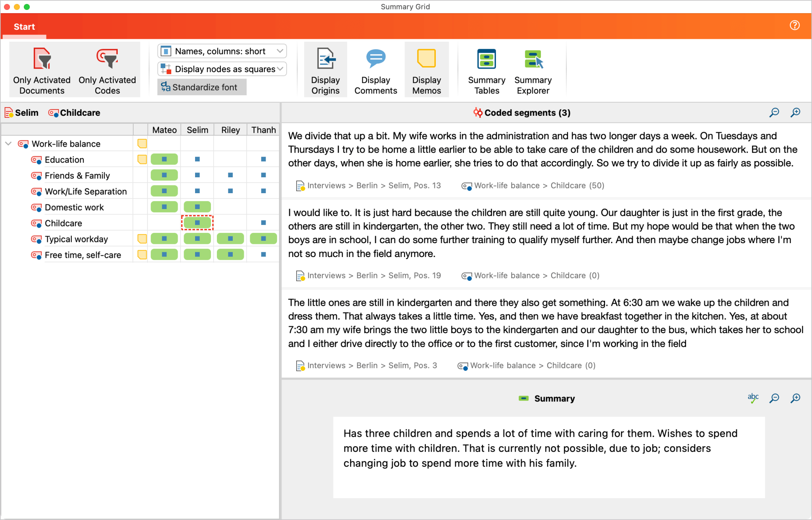The width and height of the screenshot is (812, 520).
Task: Run spell check in the Summary panel
Action: 753,398
